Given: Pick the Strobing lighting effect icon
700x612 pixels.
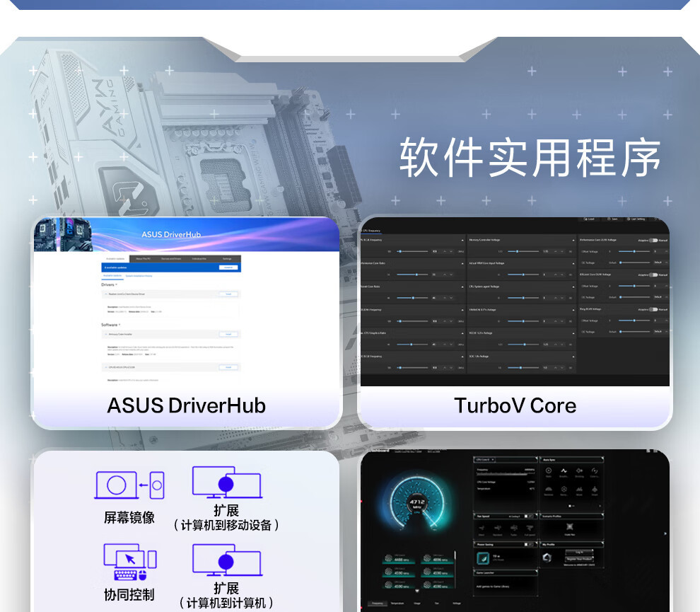Looking at the screenshot, I should (579, 470).
